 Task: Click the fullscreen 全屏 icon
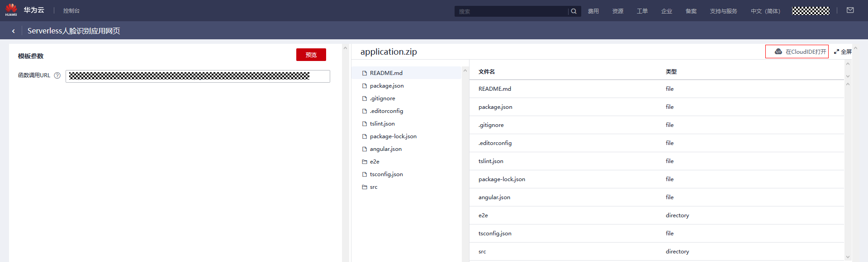pyautogui.click(x=837, y=52)
